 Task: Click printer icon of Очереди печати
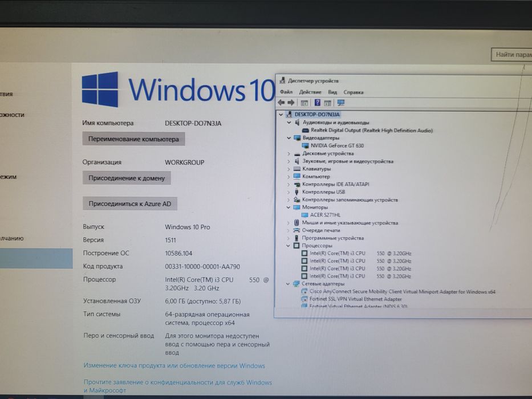(296, 230)
